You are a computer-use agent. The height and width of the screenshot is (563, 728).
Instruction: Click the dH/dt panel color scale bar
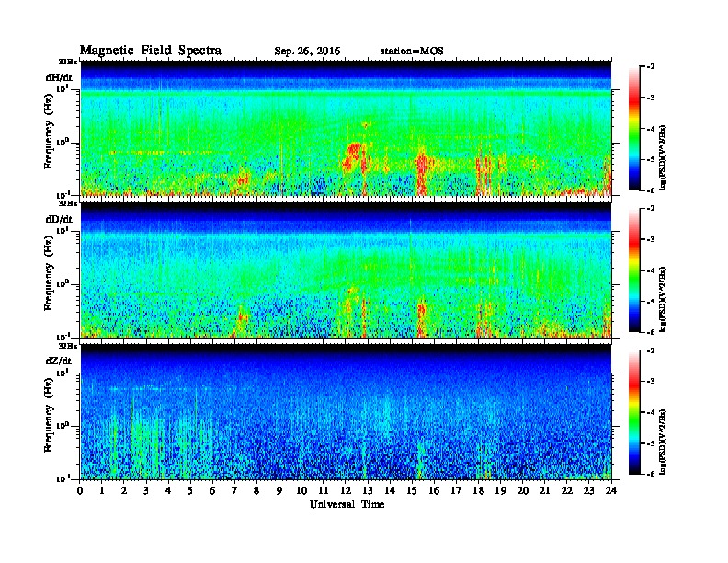[x=634, y=128]
